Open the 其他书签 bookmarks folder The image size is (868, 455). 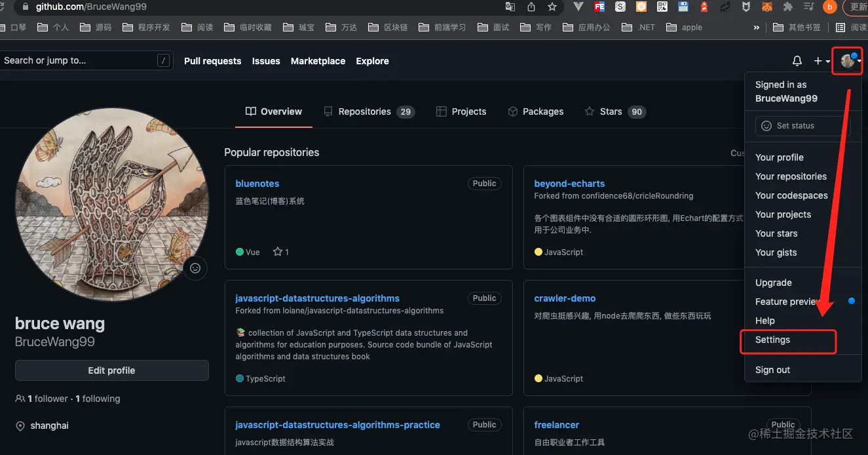(x=797, y=28)
